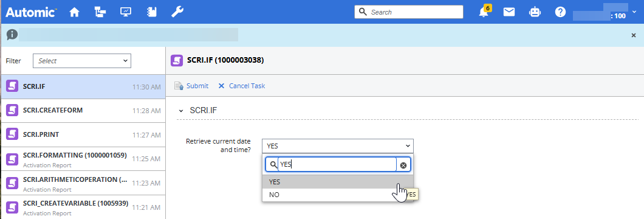
Task: Select SCRI.IF request in the list
Action: [83, 87]
